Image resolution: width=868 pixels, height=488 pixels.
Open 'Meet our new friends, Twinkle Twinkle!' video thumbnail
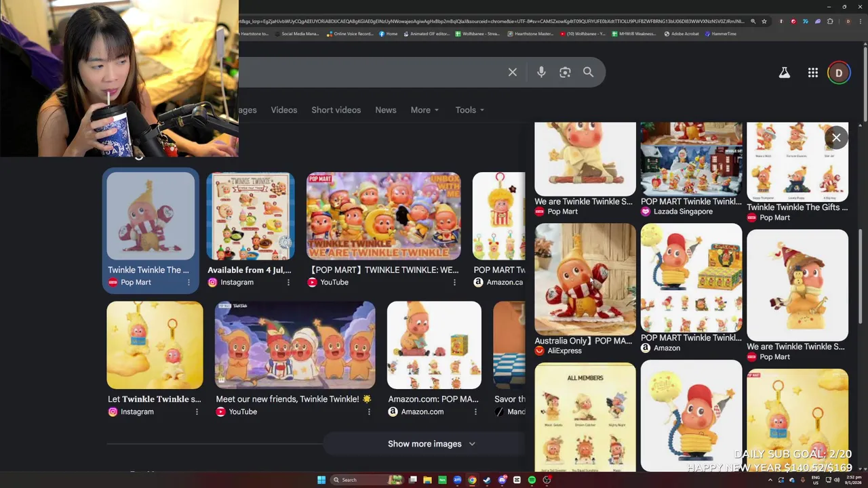(x=295, y=345)
